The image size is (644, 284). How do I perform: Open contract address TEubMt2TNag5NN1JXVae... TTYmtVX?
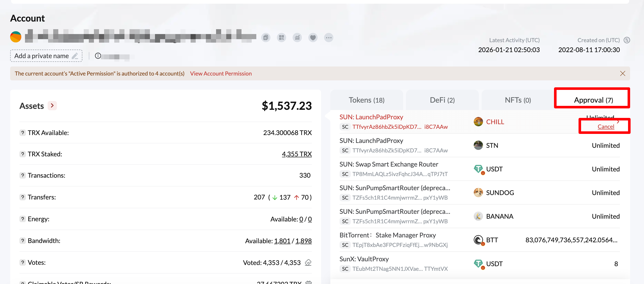click(400, 268)
